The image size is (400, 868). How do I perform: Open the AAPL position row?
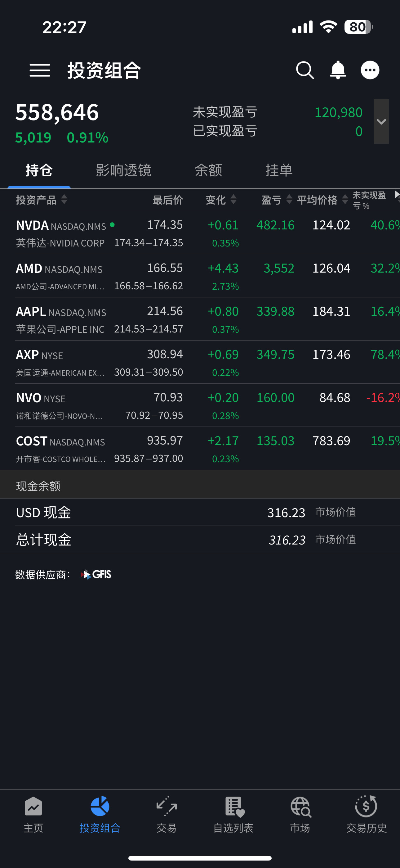pyautogui.click(x=200, y=319)
